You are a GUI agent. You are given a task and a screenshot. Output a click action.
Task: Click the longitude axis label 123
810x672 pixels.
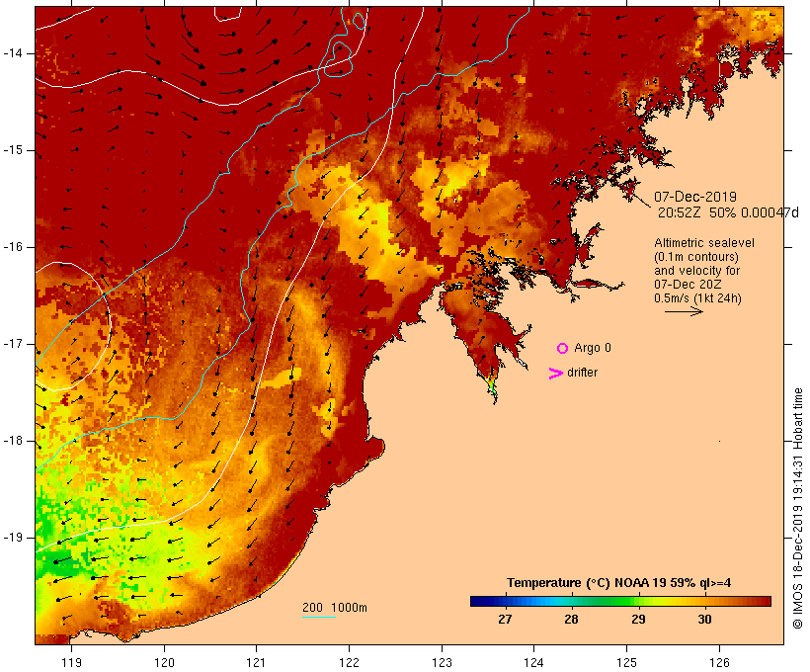point(442,663)
